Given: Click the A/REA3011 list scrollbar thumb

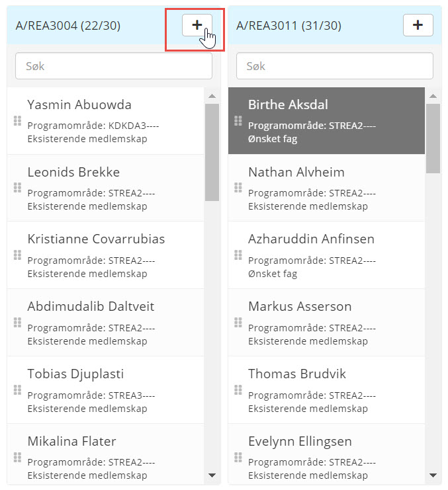Looking at the screenshot, I should coord(433,138).
